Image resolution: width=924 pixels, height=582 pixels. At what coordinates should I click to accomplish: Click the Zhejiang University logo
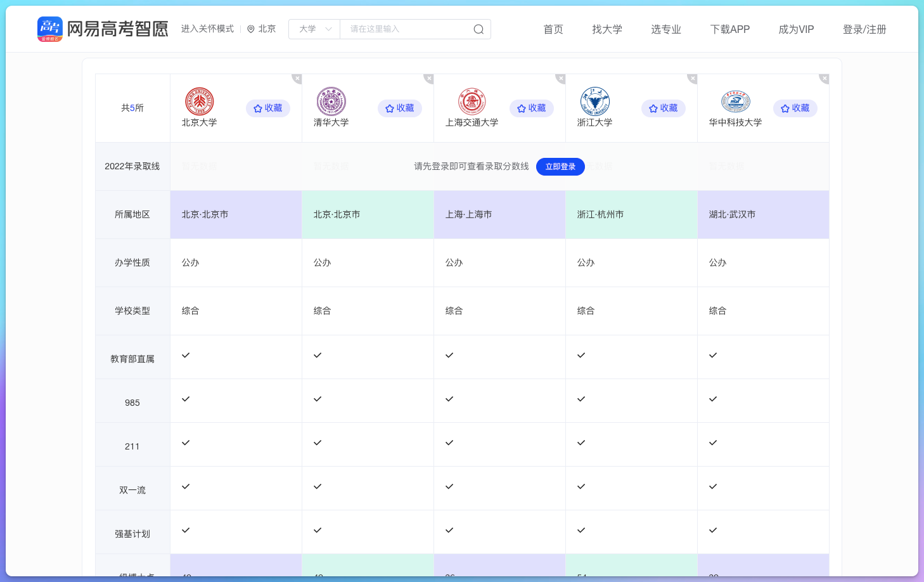point(595,101)
